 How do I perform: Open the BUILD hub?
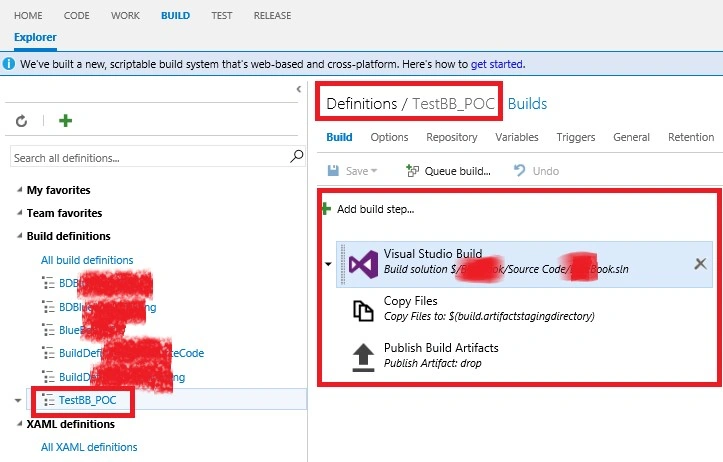click(175, 16)
